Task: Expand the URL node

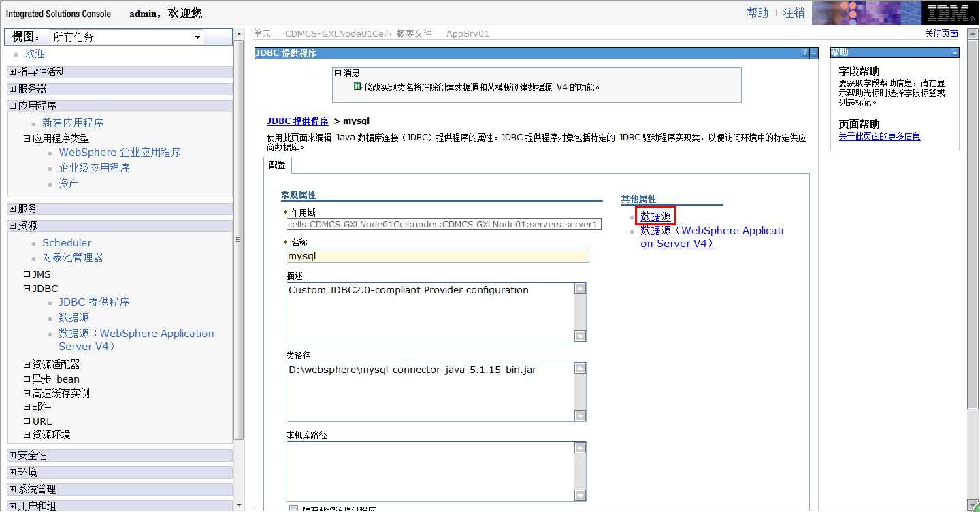Action: [27, 421]
